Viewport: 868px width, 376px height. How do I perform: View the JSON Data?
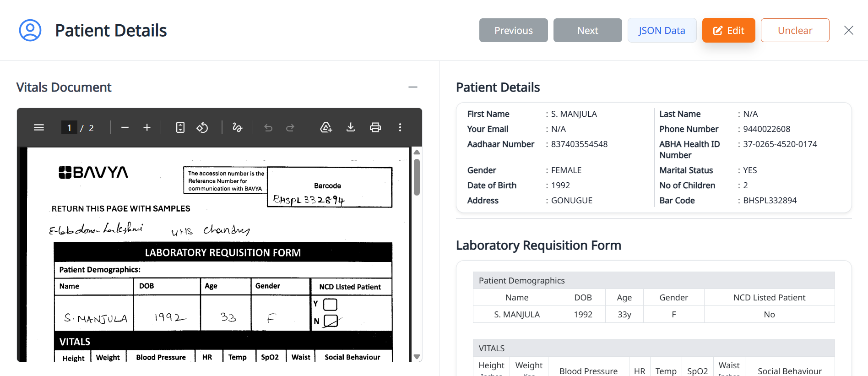(662, 30)
